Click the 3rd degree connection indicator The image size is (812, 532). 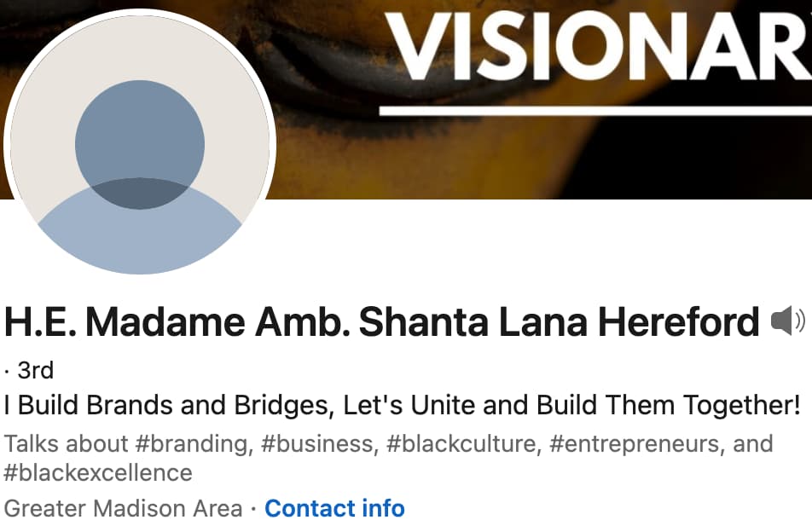tap(35, 370)
